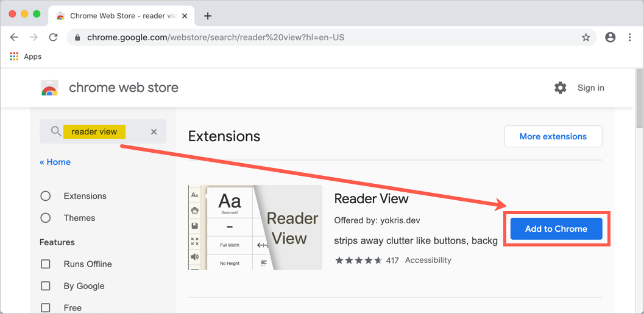Click the address bar URL
This screenshot has height=314, width=644.
[216, 37]
